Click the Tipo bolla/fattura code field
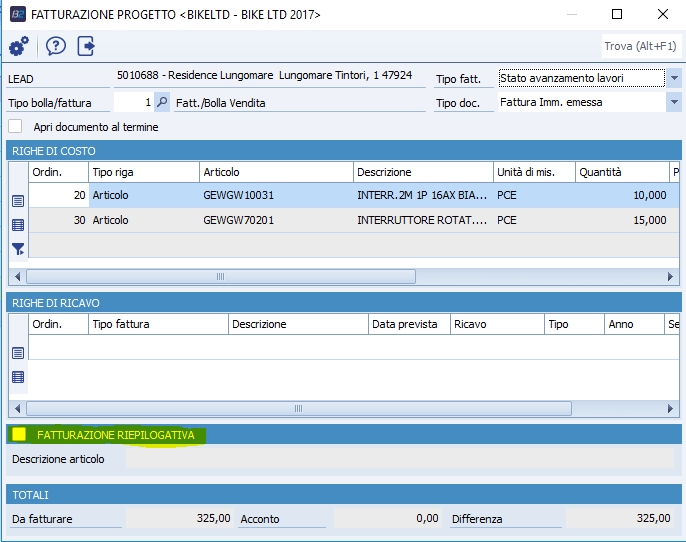 [133, 102]
